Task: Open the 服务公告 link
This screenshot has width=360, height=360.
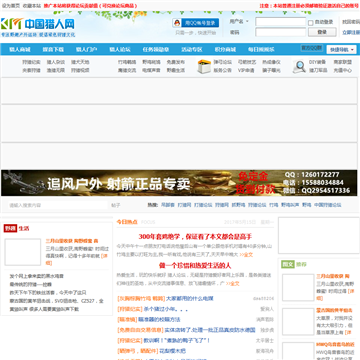Action: (x=223, y=70)
